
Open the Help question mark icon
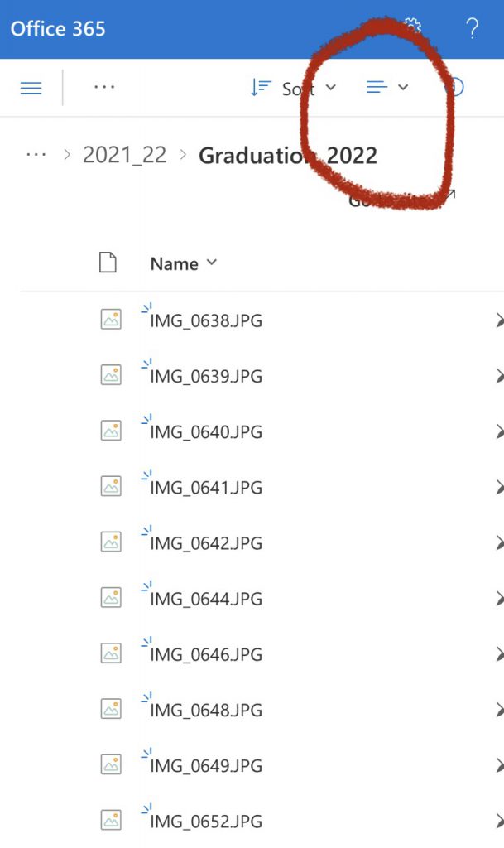click(472, 28)
